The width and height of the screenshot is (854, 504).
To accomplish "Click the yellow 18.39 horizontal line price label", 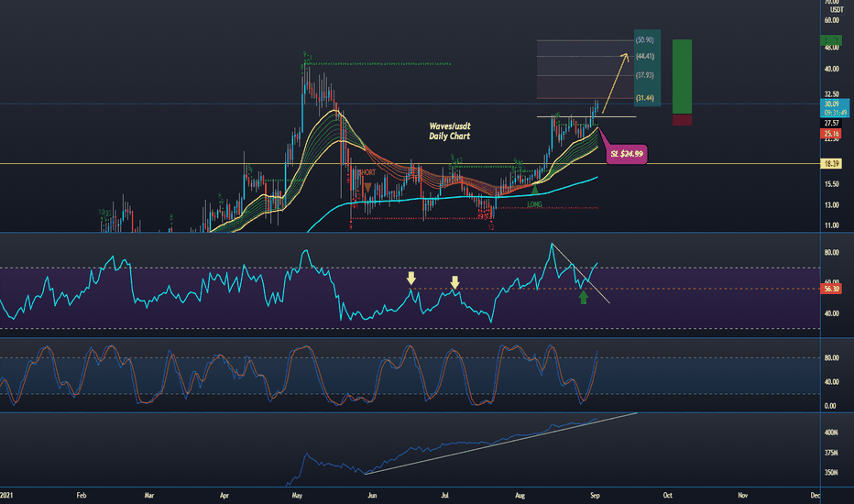I will point(831,164).
